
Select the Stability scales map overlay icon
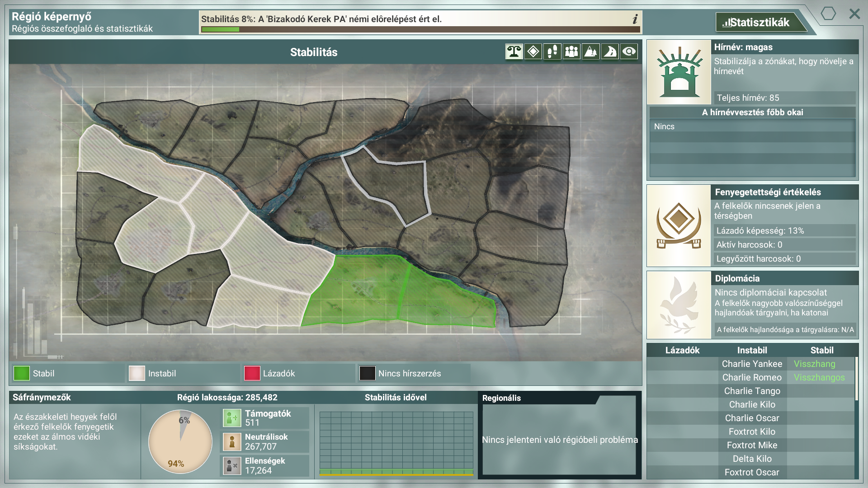514,52
